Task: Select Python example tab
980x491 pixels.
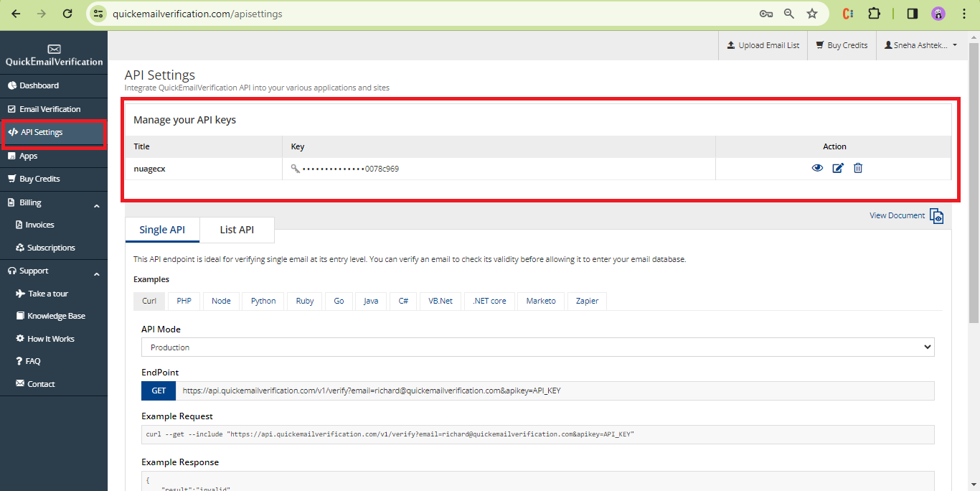Action: coord(263,301)
